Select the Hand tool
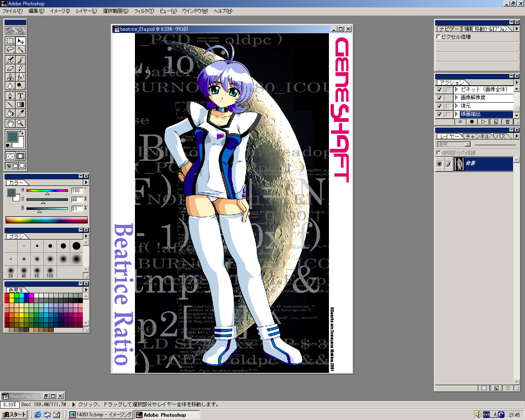 [10, 123]
